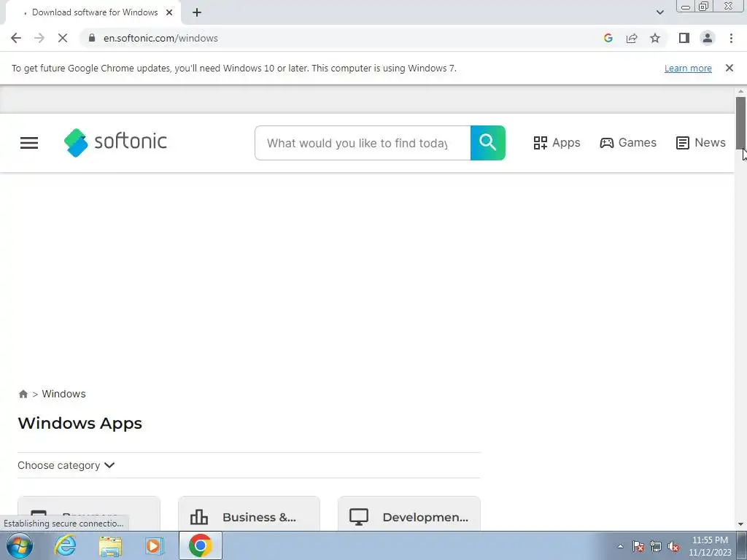View site information lock icon
The image size is (747, 560).
(x=92, y=38)
